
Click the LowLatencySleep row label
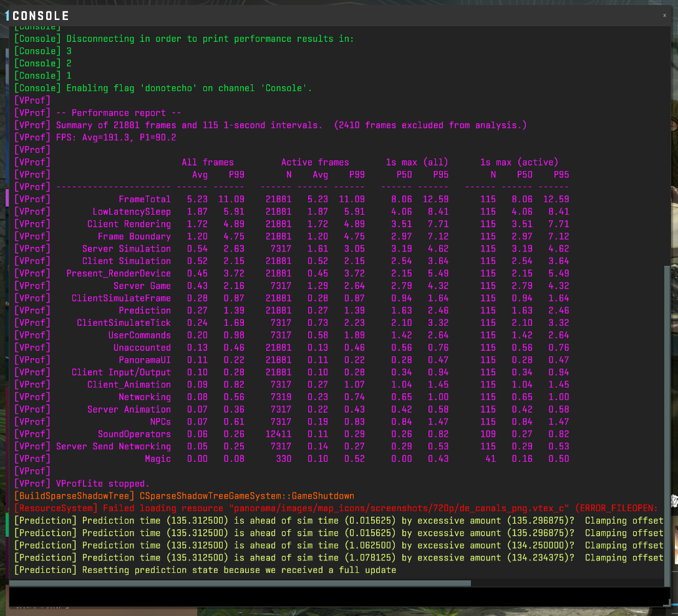pyautogui.click(x=131, y=212)
